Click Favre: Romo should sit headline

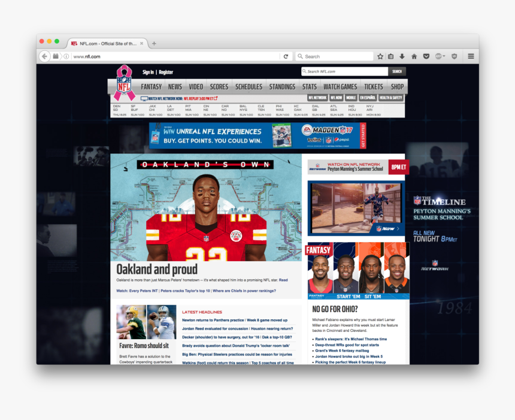click(144, 346)
